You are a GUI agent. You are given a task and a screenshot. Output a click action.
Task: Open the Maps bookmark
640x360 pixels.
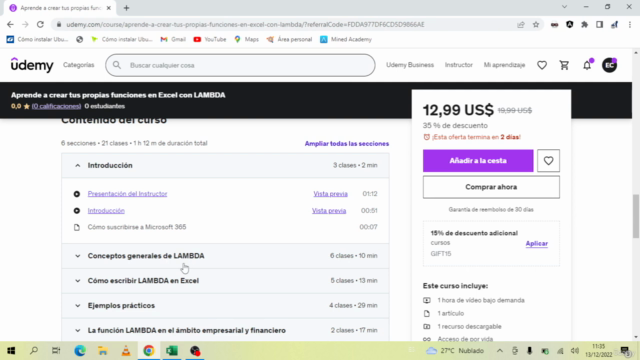[x=247, y=39]
